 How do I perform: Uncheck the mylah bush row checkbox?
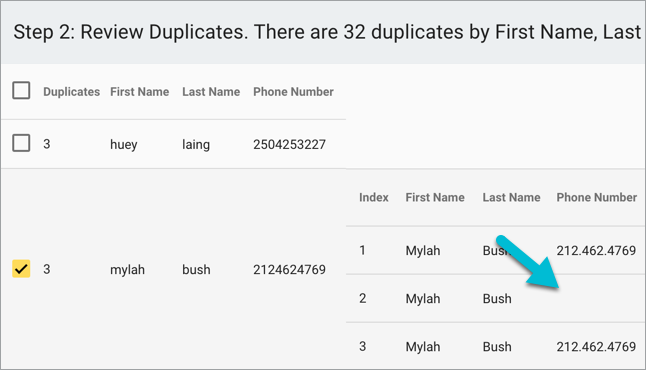(x=21, y=269)
